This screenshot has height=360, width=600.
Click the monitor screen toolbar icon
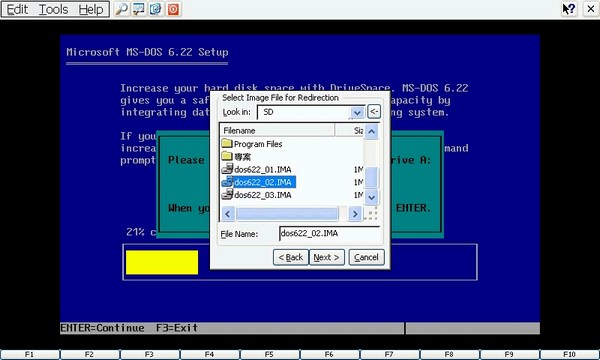[x=139, y=9]
